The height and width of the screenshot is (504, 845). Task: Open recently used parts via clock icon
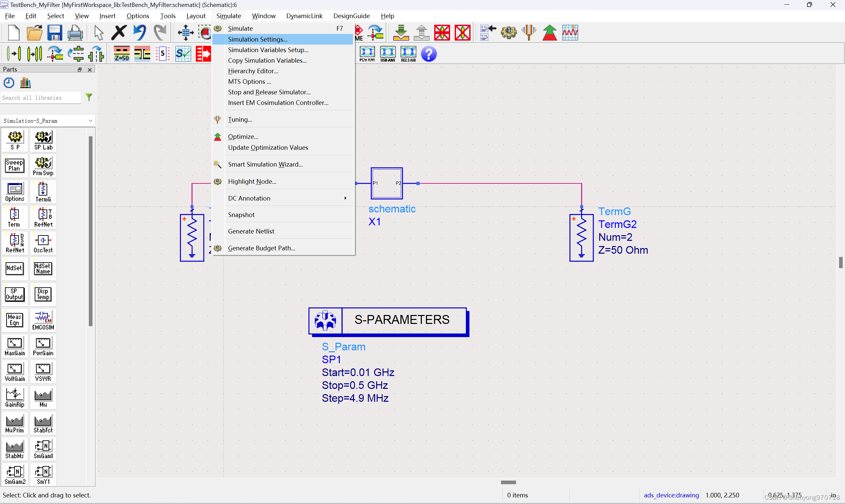point(9,82)
